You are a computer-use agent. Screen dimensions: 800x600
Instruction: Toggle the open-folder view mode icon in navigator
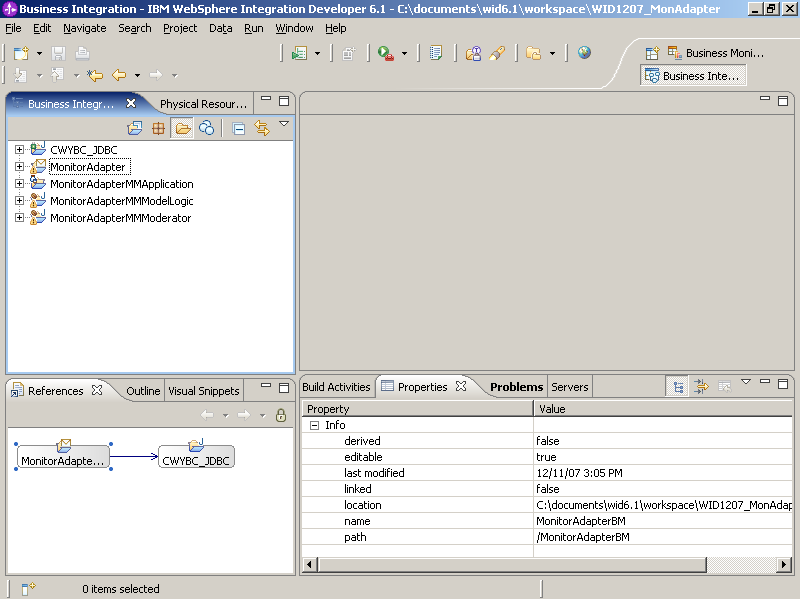click(183, 129)
